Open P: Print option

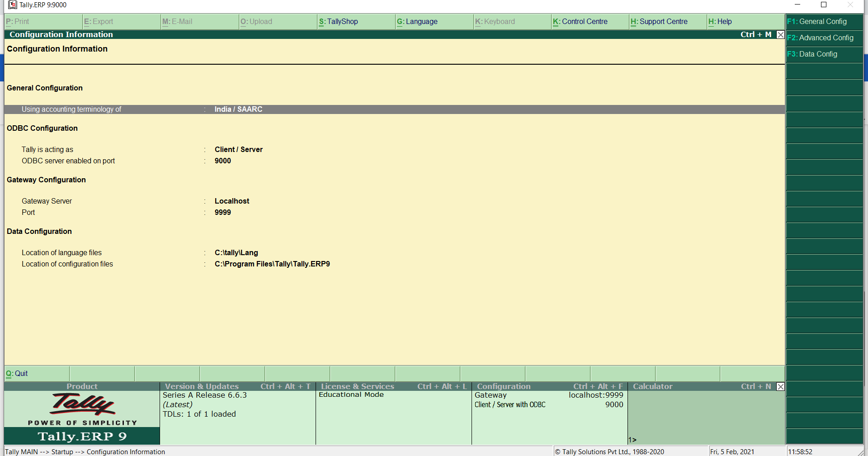[x=43, y=21]
